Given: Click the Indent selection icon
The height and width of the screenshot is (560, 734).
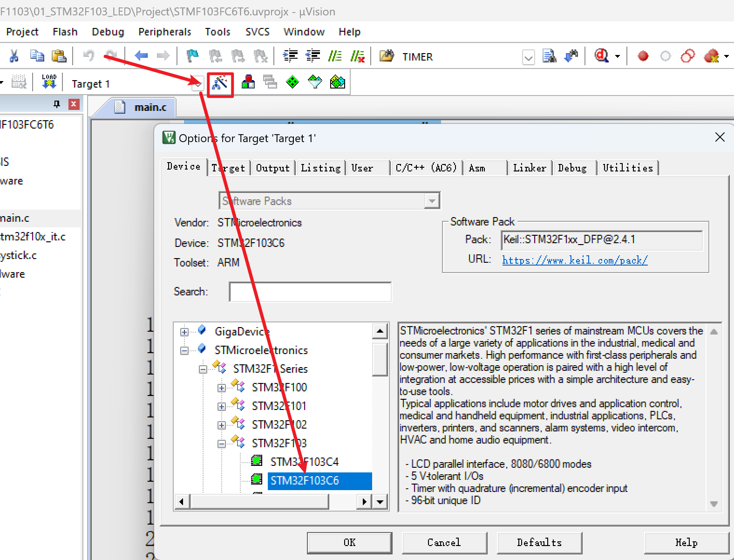Looking at the screenshot, I should click(x=291, y=56).
